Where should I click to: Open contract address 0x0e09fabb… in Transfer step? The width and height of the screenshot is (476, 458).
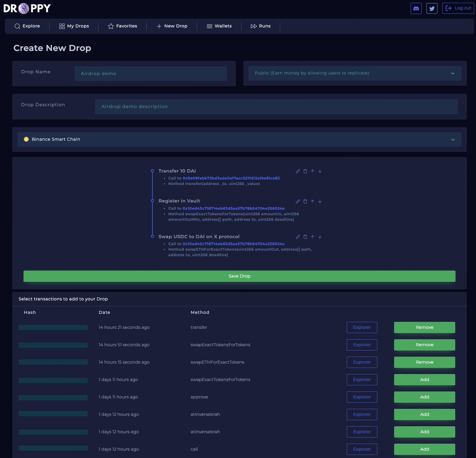point(231,178)
